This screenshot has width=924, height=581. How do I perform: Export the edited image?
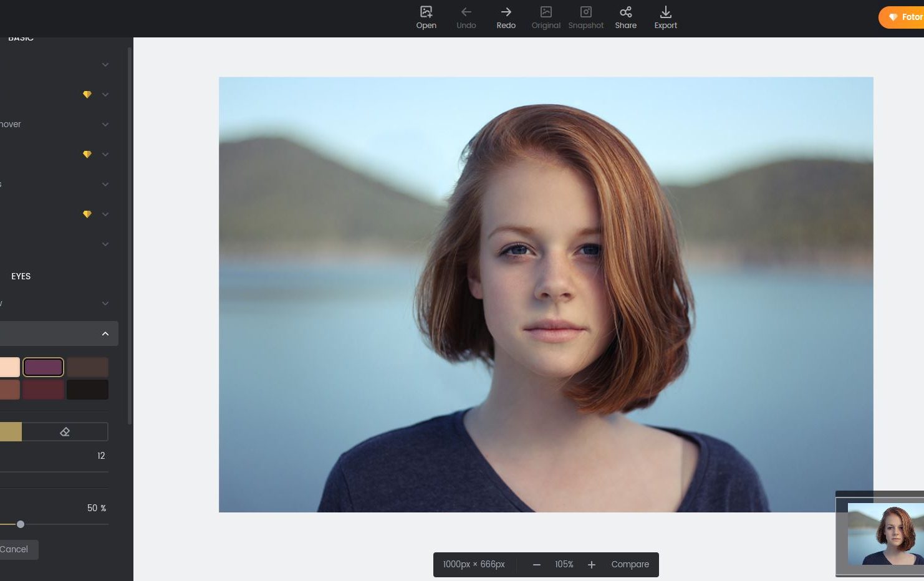665,17
